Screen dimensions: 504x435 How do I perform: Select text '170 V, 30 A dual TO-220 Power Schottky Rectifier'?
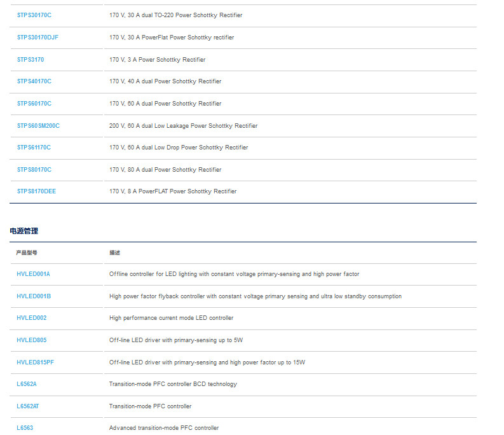(176, 15)
